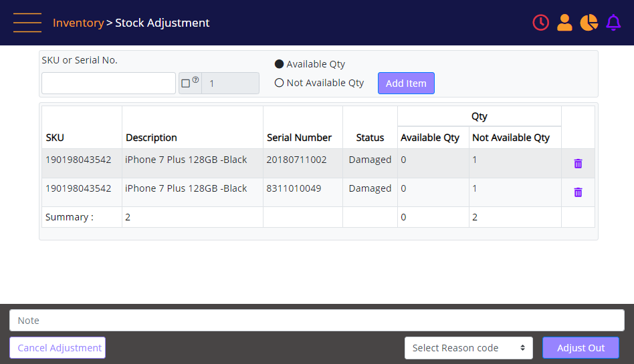The image size is (634, 364).
Task: Click the Summary : label
Action: (70, 217)
